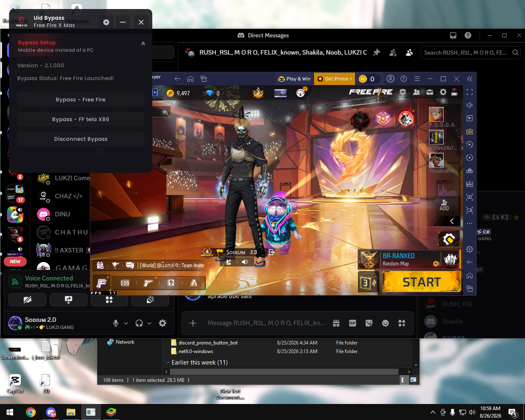Click BlueStacks sync/rotate circle icon
The image size is (525, 420).
point(470,158)
